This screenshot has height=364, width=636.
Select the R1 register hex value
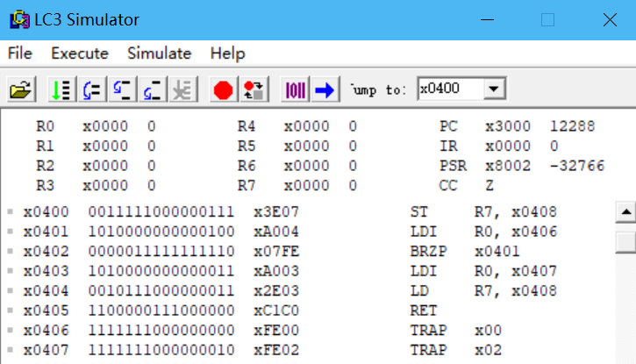click(x=105, y=146)
